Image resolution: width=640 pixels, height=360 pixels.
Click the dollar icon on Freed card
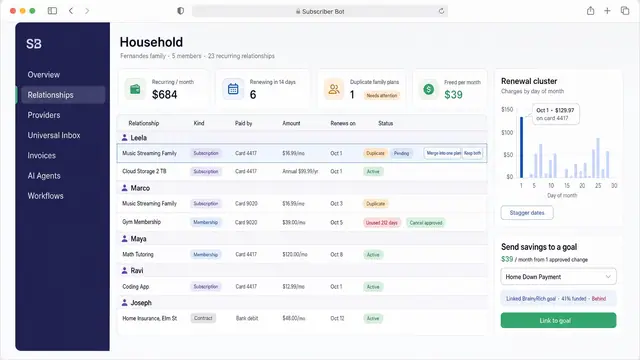tap(429, 89)
